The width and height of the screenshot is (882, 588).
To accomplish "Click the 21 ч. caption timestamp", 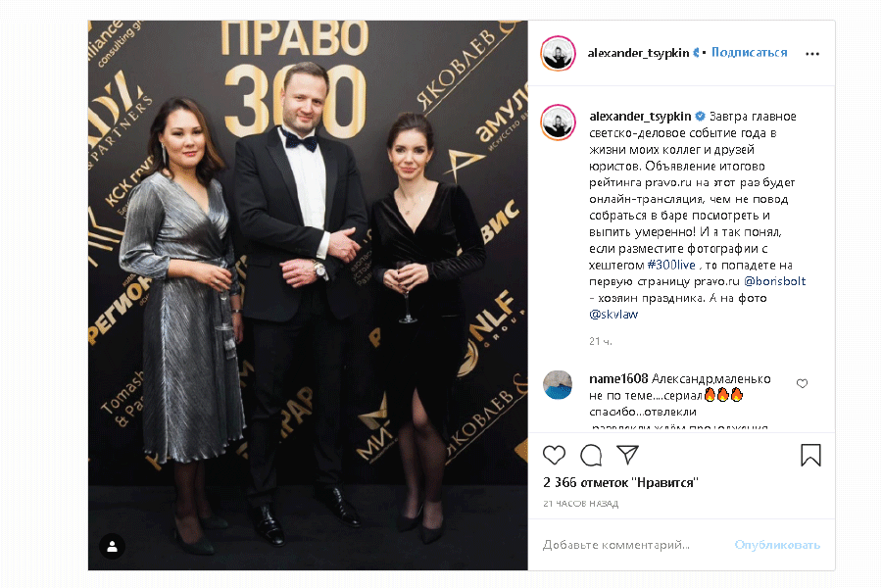I will pyautogui.click(x=600, y=341).
